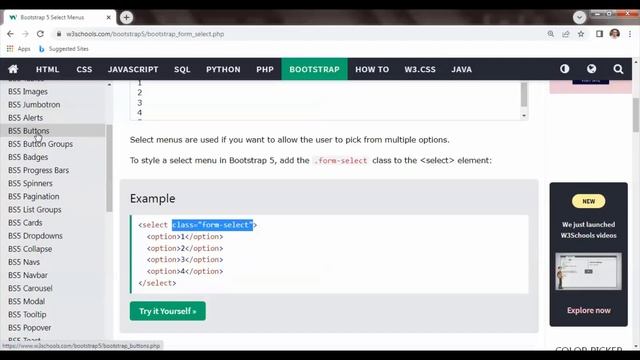This screenshot has height=360, width=640.
Task: Click the list box down scroll arrow
Action: (x=524, y=116)
